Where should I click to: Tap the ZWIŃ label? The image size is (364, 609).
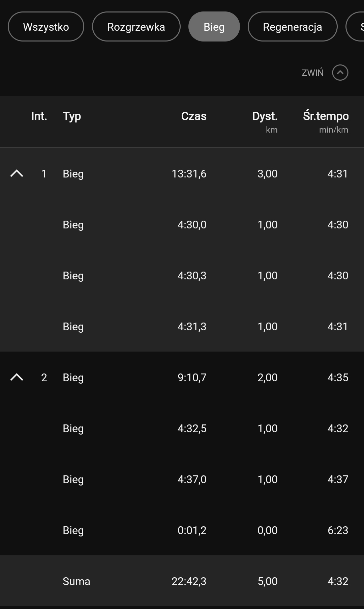click(x=312, y=73)
